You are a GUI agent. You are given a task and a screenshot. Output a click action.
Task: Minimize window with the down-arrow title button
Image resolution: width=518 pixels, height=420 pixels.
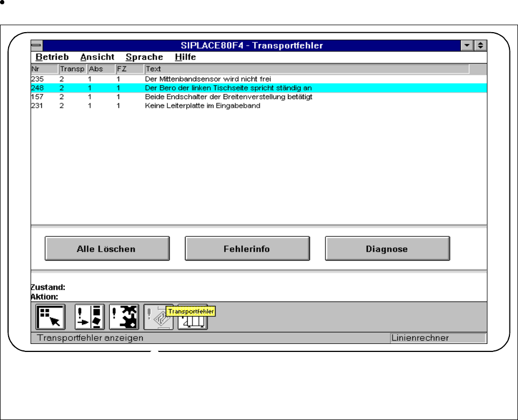(x=467, y=46)
